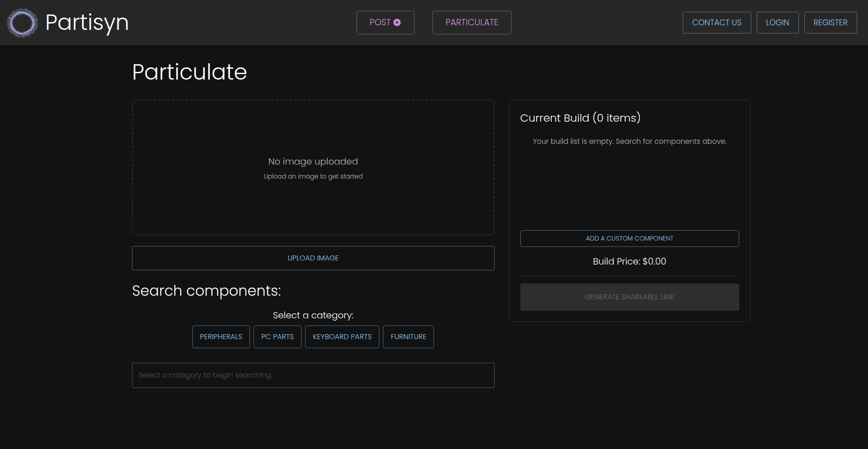Viewport: 868px width, 449px height.
Task: Go to the REGISTER page
Action: click(x=830, y=23)
